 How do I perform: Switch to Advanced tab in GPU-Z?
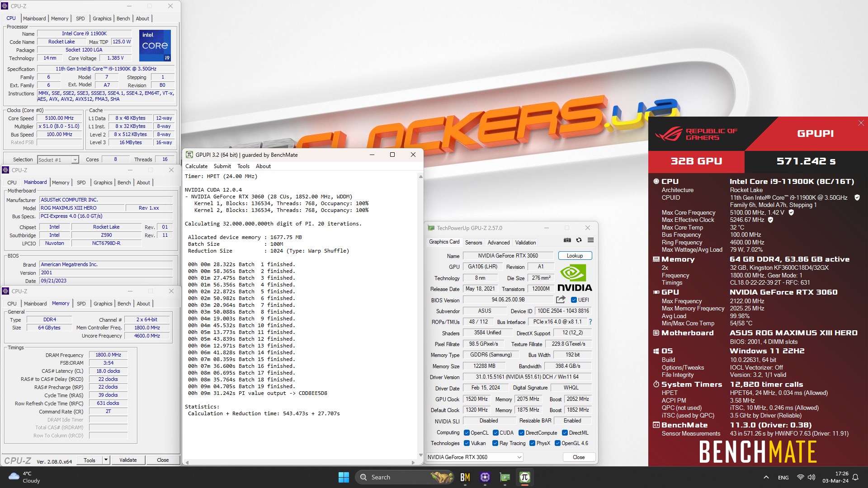[x=498, y=243]
